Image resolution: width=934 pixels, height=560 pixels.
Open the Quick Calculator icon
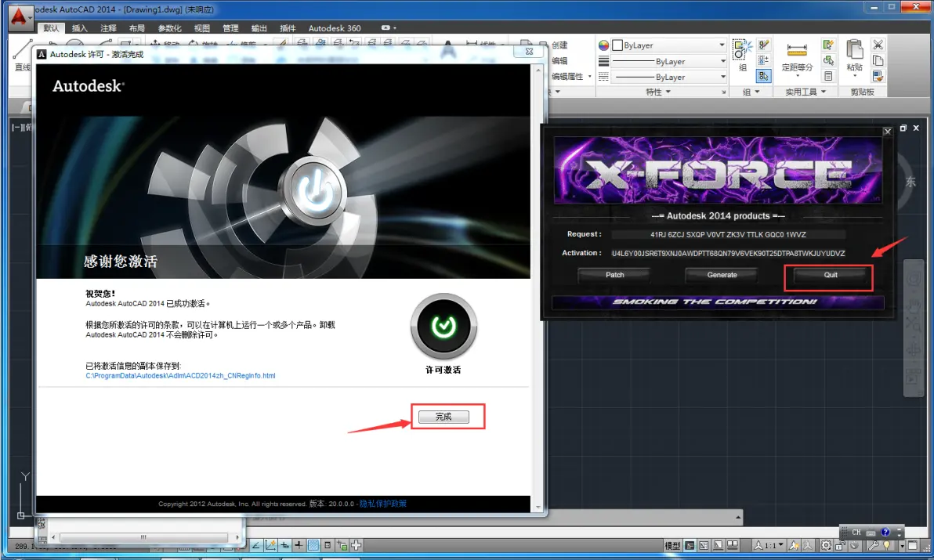(x=828, y=76)
